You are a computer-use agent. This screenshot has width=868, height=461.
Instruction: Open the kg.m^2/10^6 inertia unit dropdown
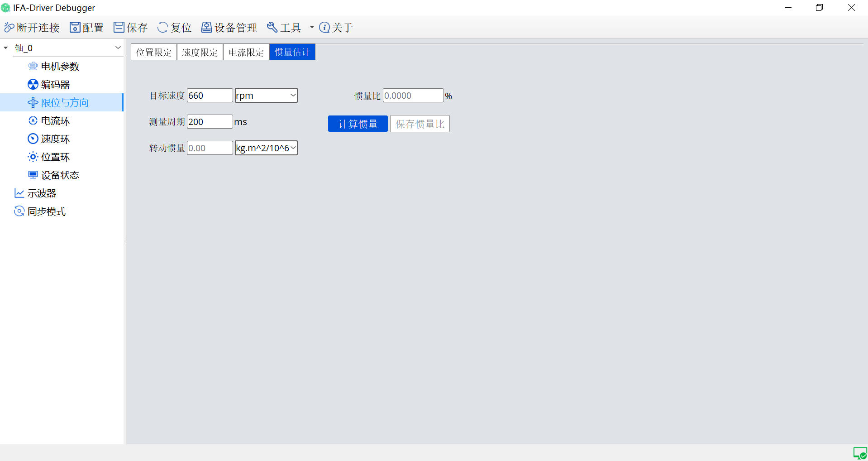[266, 148]
